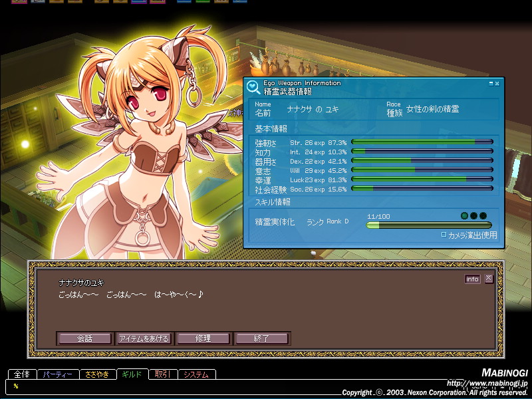The image size is (532, 399).
Task: Click the Will 45.2% experience bar
Action: tap(422, 170)
